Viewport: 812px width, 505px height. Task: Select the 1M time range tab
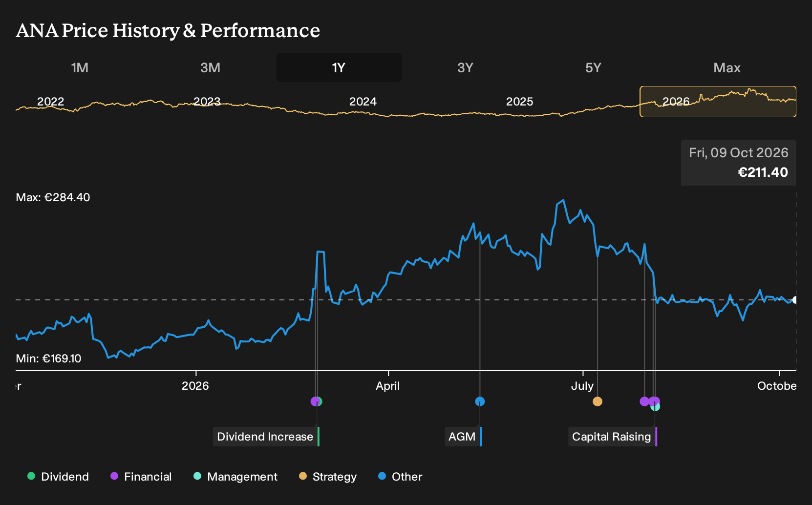click(x=80, y=67)
